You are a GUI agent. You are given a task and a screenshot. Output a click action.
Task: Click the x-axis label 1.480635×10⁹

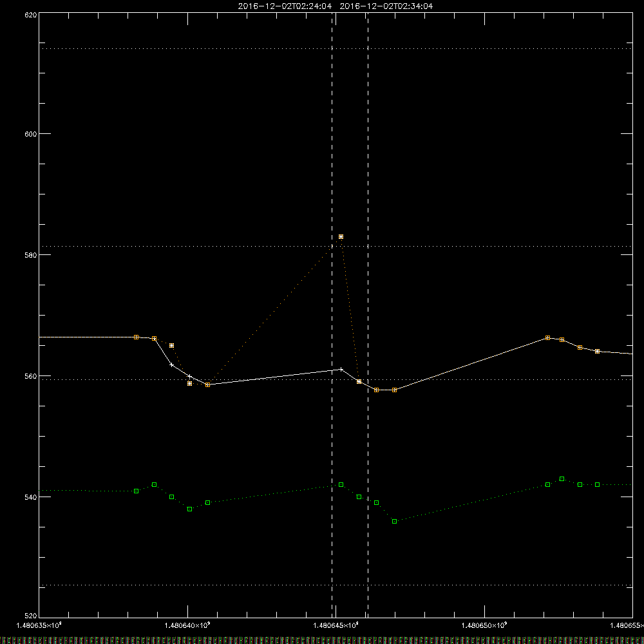[x=39, y=625]
